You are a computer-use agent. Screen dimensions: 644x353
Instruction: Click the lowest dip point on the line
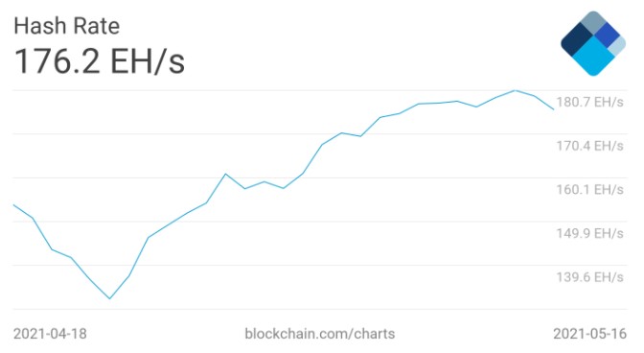pos(109,298)
